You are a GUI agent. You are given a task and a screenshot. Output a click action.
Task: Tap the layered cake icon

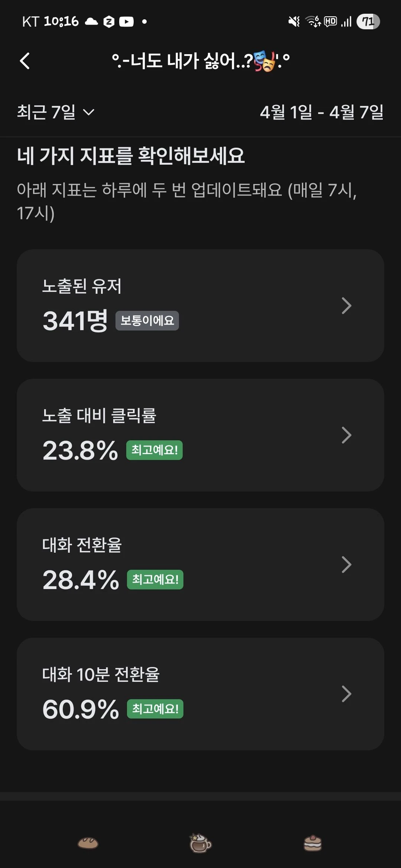313,843
